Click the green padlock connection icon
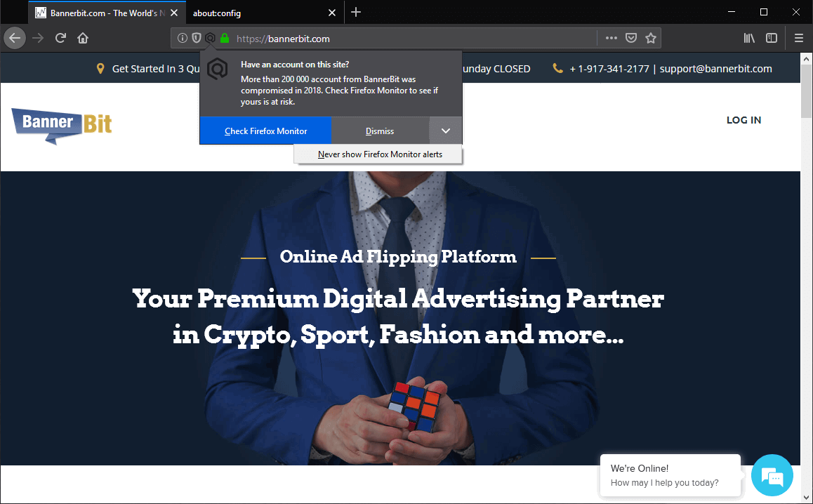 point(225,38)
